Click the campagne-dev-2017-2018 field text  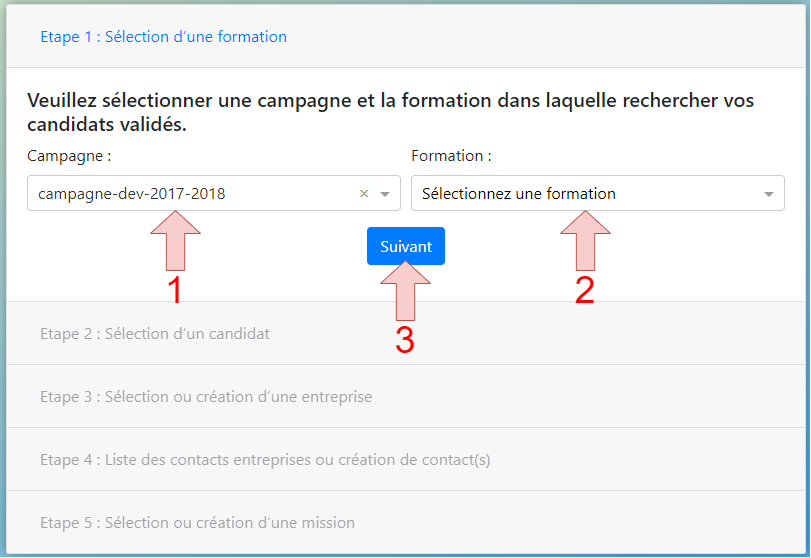tap(131, 194)
